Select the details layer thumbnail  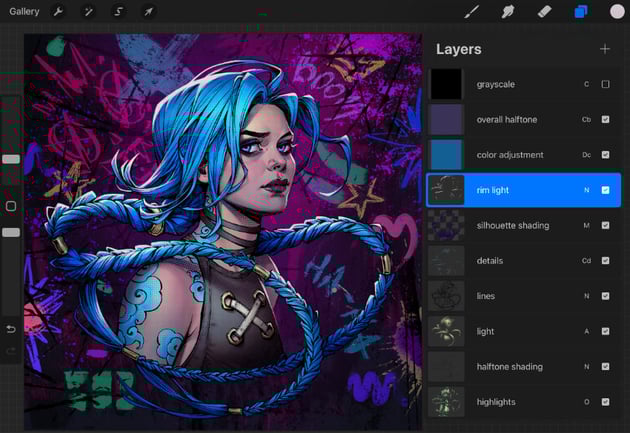click(446, 261)
